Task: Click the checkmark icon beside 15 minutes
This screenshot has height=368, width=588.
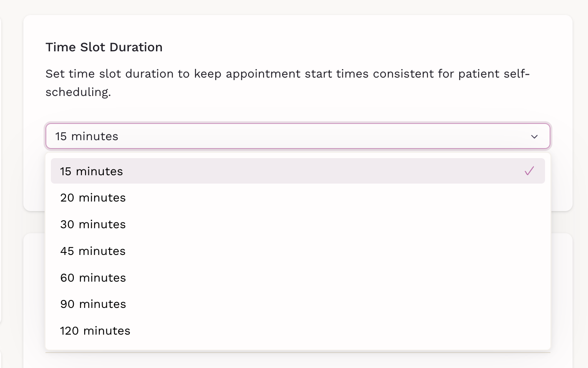Action: [529, 171]
